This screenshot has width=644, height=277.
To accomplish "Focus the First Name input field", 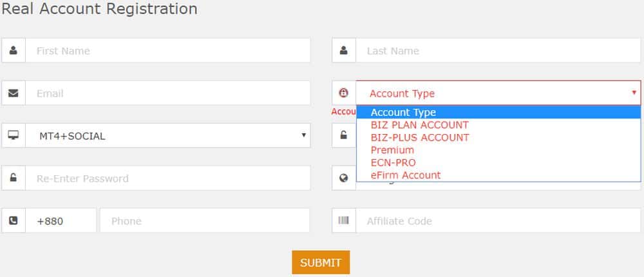I will 167,50.
